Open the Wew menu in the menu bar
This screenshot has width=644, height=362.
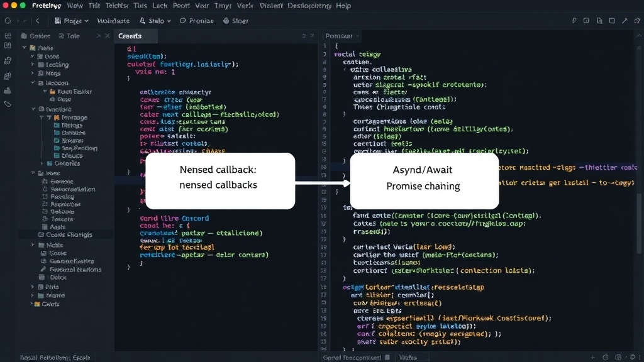(75, 6)
